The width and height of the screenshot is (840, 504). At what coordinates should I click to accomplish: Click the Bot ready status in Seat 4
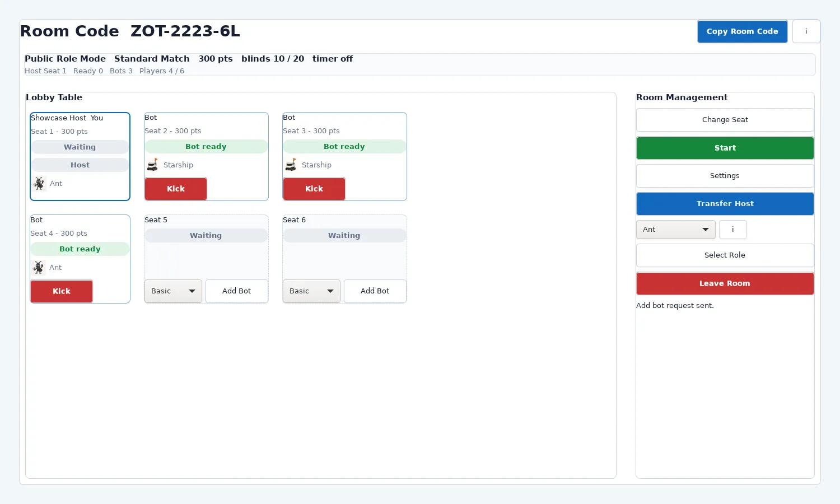pos(80,249)
